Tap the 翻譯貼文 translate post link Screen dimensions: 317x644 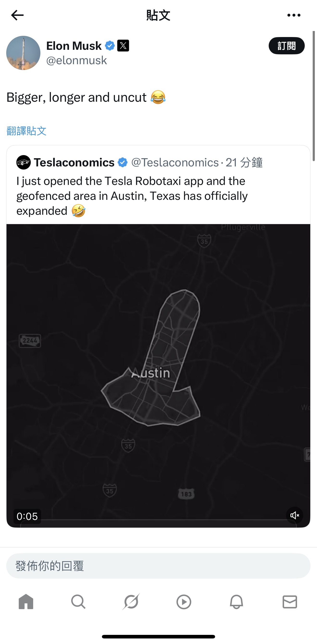26,131
